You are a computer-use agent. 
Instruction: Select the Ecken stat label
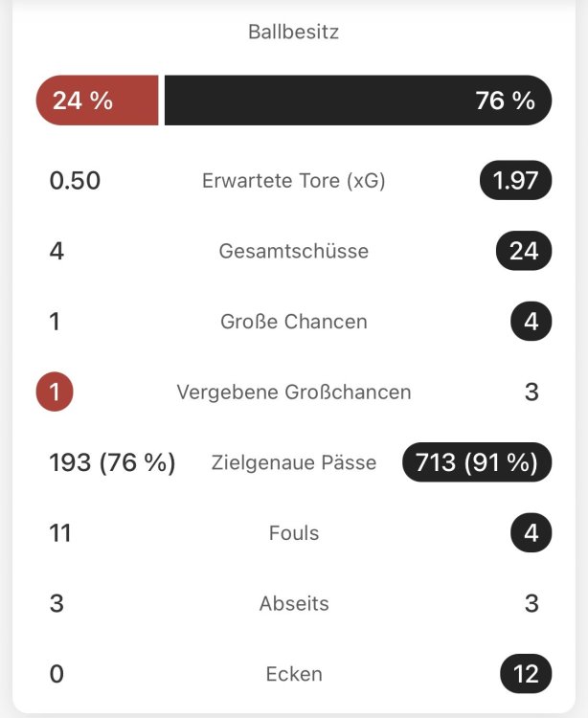(294, 674)
